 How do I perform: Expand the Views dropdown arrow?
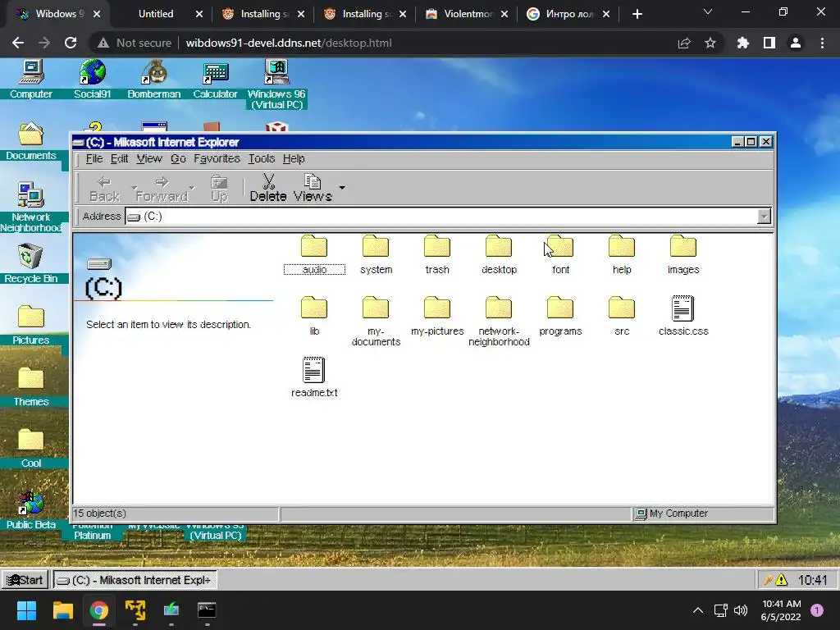342,188
